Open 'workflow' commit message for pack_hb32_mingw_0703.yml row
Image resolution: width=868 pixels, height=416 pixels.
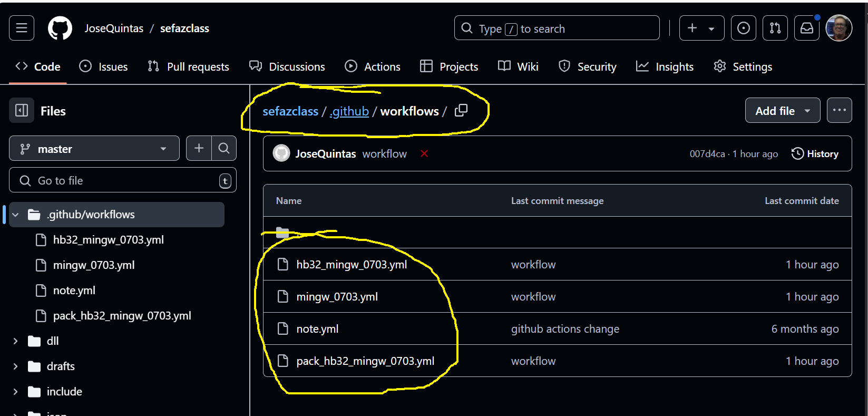coord(533,361)
